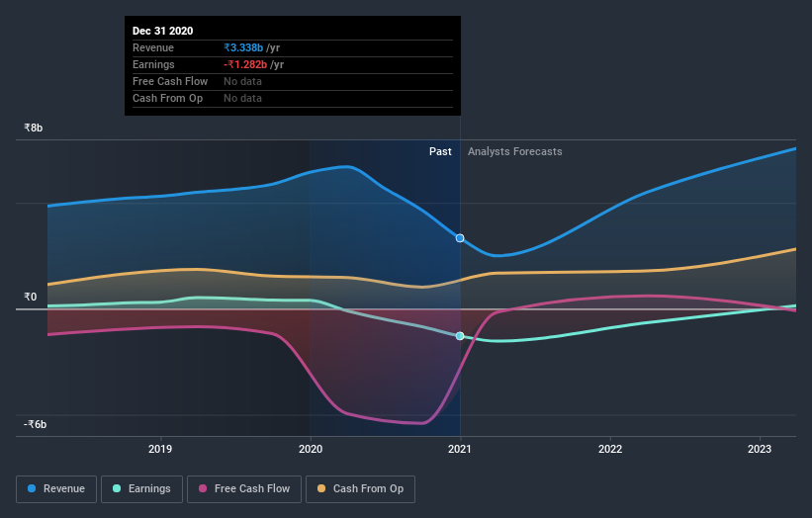Toggle the Free Cash Flow legend series
Screen dimensions: 812x518
[244, 489]
